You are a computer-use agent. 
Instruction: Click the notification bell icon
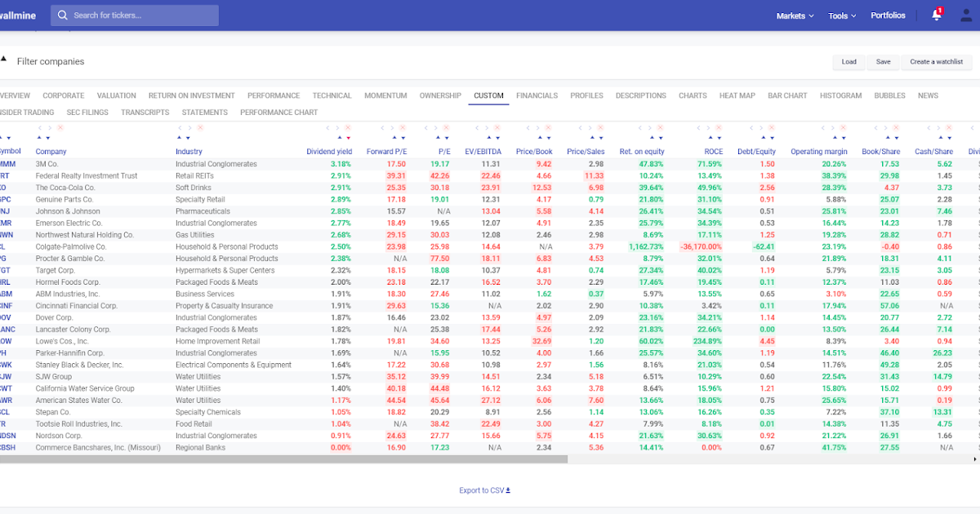pyautogui.click(x=936, y=15)
